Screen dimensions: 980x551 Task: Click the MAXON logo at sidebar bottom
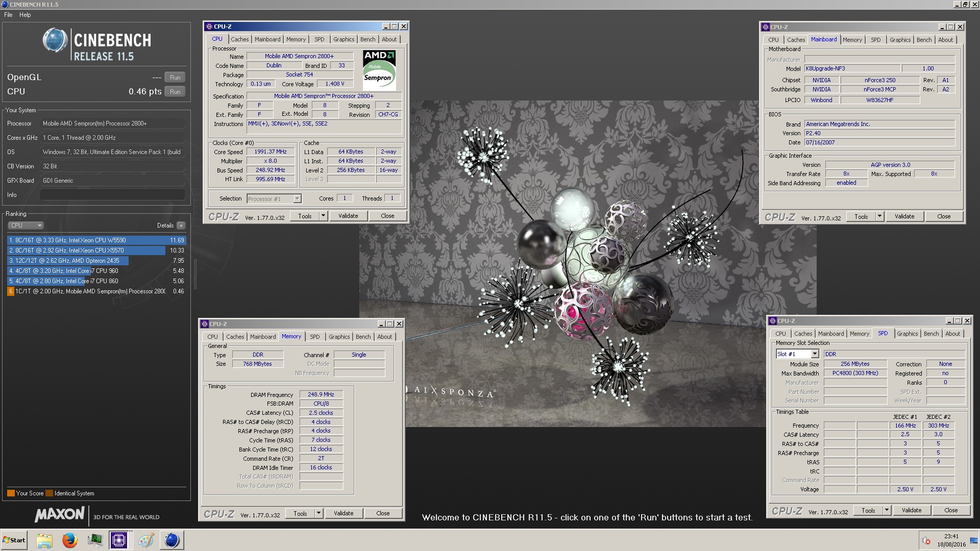60,514
